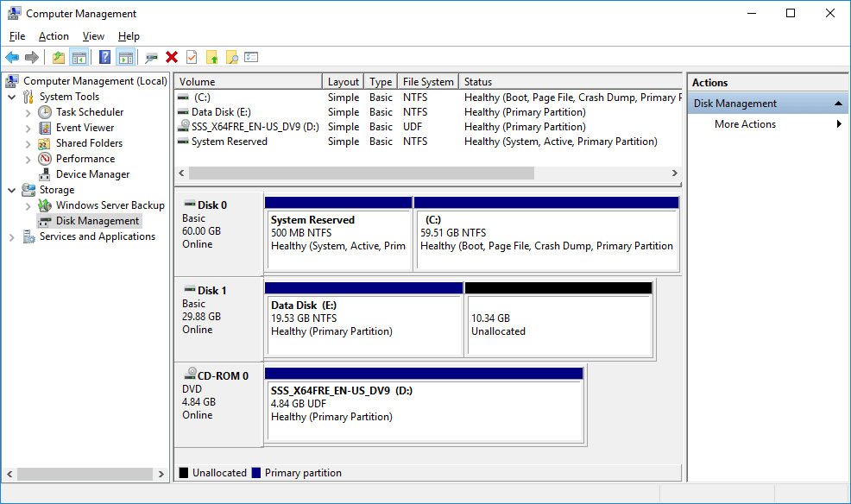
Task: Click the Services and Applications icon
Action: tap(28, 236)
